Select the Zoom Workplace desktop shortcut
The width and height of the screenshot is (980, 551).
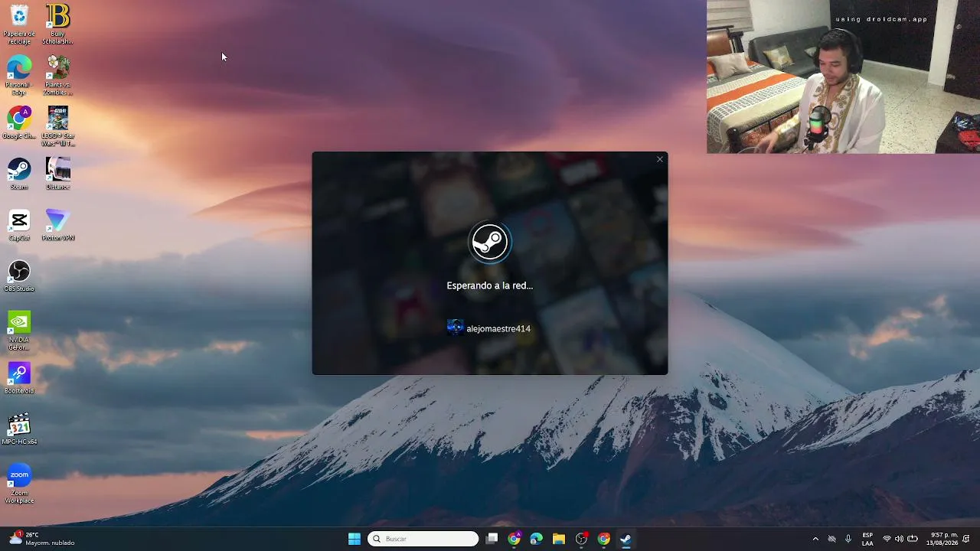pyautogui.click(x=19, y=484)
